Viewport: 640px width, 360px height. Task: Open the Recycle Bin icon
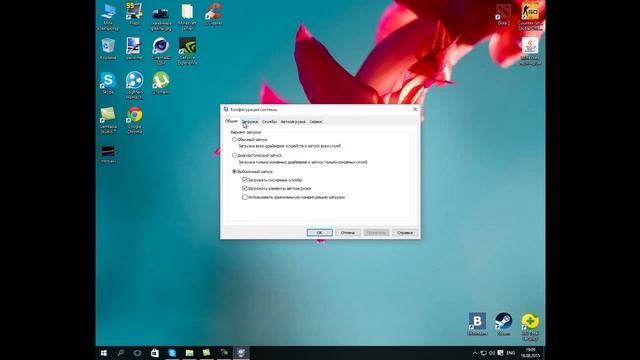pyautogui.click(x=108, y=49)
